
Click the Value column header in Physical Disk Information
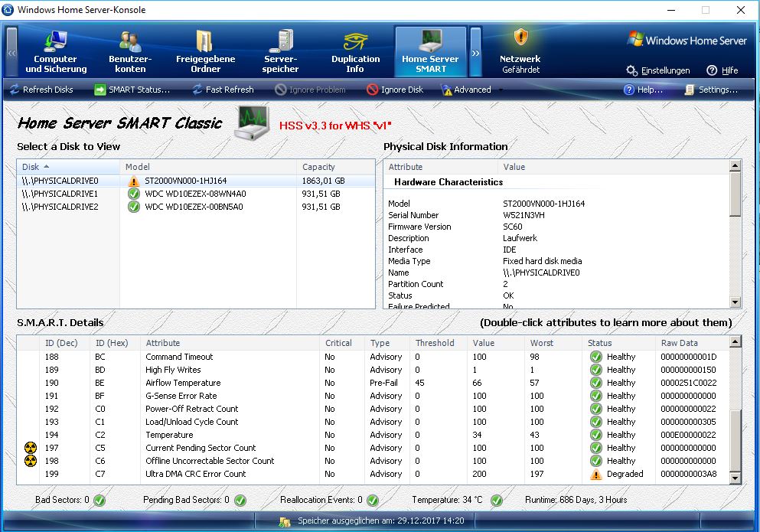tap(613, 167)
